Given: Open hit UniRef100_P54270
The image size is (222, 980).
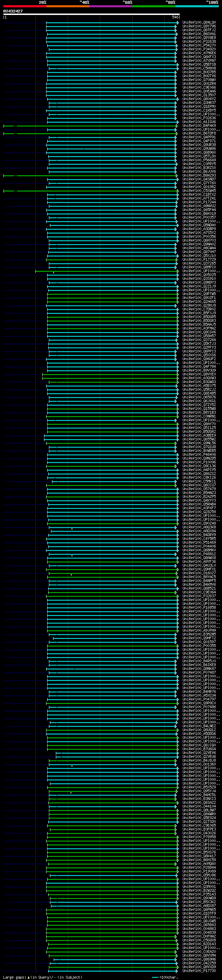Looking at the screenshot, I should pyautogui.click(x=199, y=45).
